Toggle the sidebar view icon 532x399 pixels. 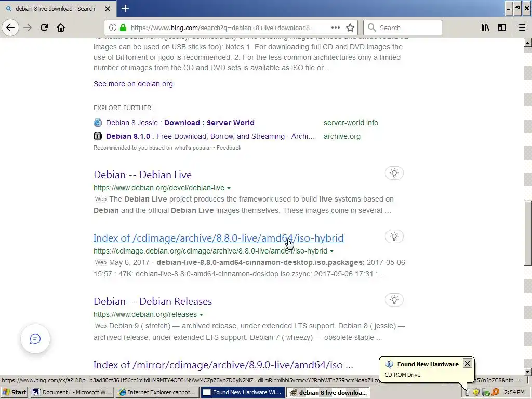tap(502, 28)
